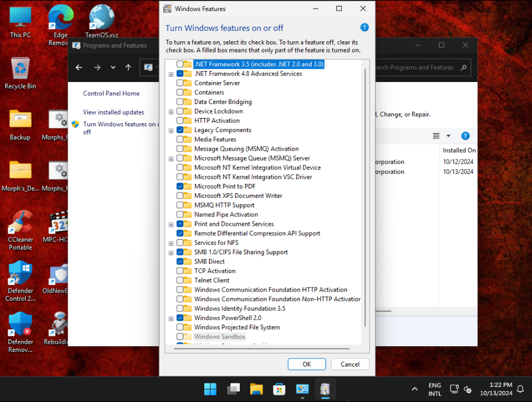The width and height of the screenshot is (532, 402).
Task: Click the blue help icon in Windows Features
Action: (x=364, y=27)
